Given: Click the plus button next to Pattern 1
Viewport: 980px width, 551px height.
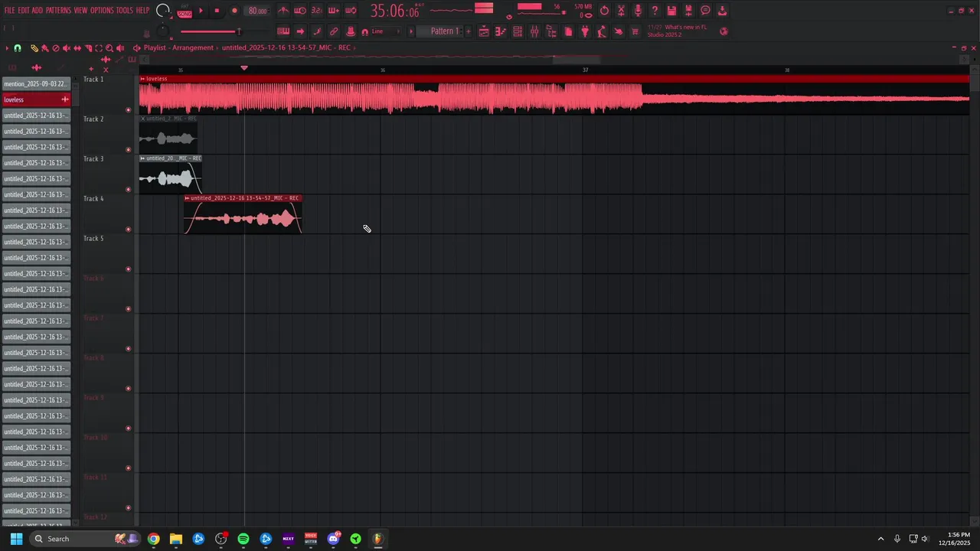Looking at the screenshot, I should pyautogui.click(x=468, y=31).
